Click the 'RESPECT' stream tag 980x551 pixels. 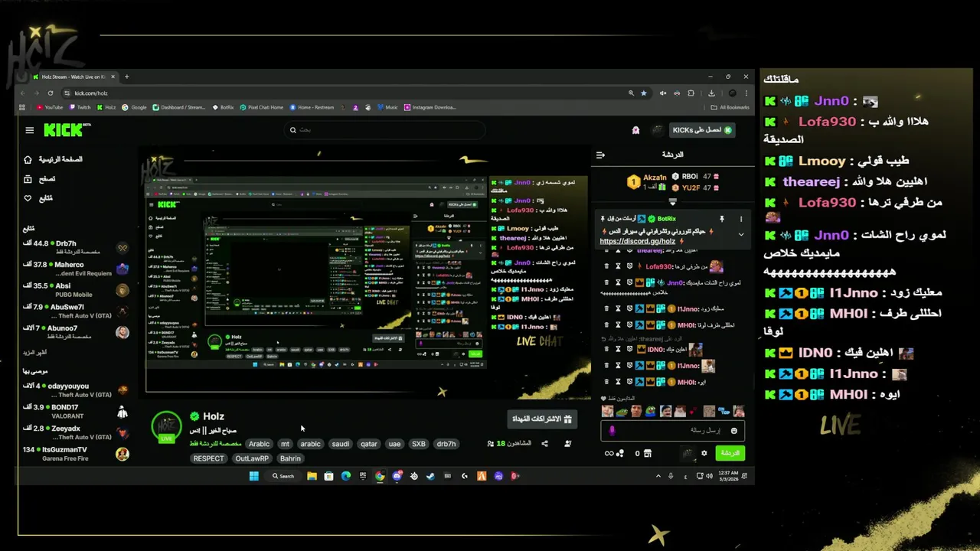[x=209, y=458]
